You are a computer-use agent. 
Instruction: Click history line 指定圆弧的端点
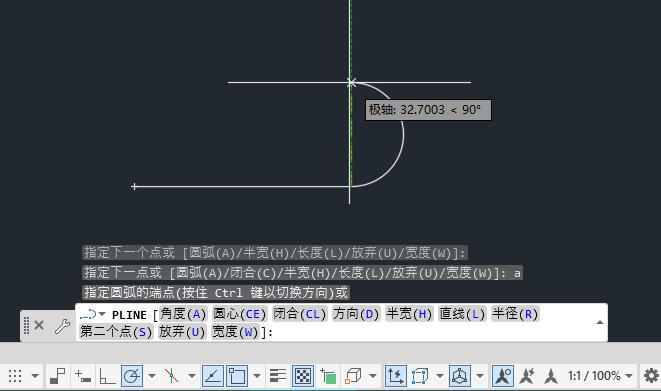tap(216, 292)
